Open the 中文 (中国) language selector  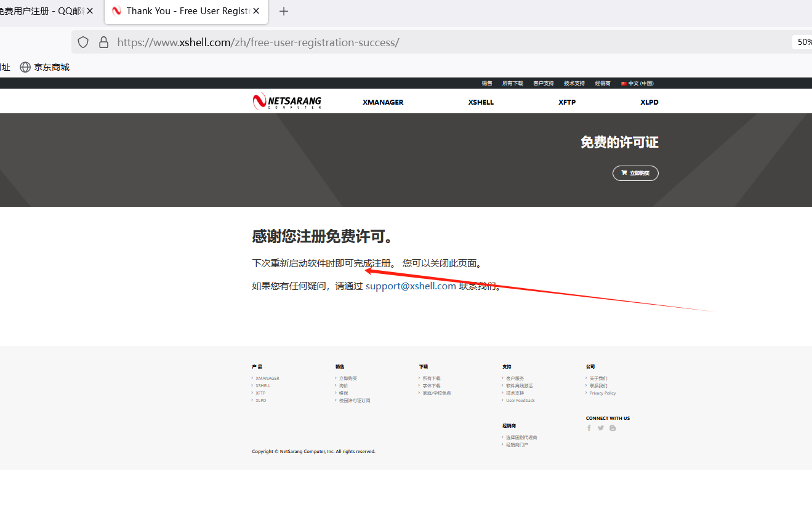coord(638,83)
